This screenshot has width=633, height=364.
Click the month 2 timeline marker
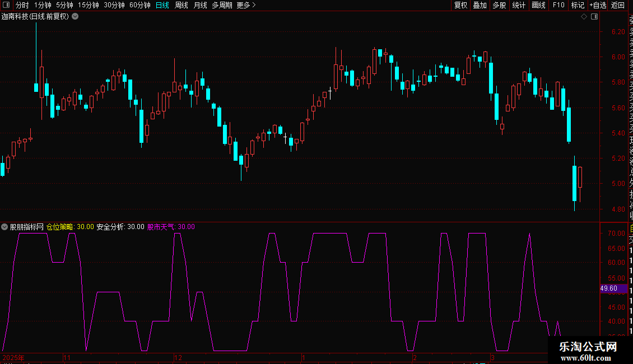(415, 357)
